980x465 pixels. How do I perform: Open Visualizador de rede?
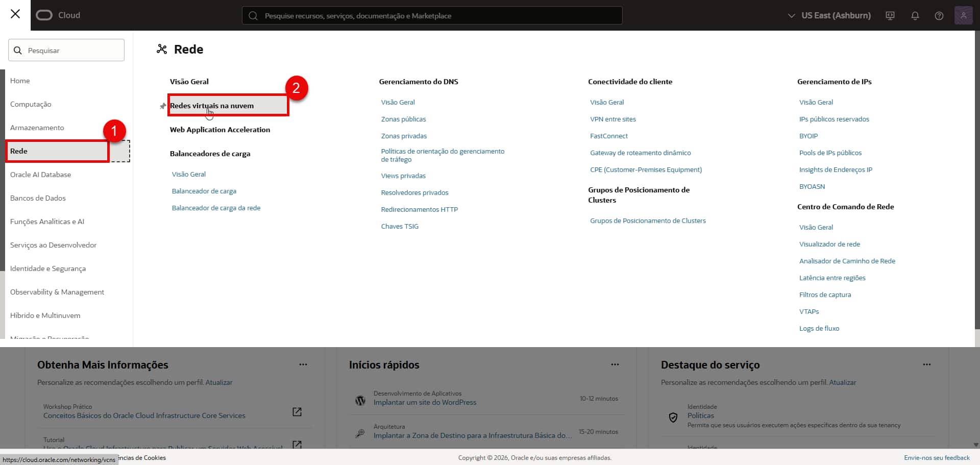coord(830,244)
